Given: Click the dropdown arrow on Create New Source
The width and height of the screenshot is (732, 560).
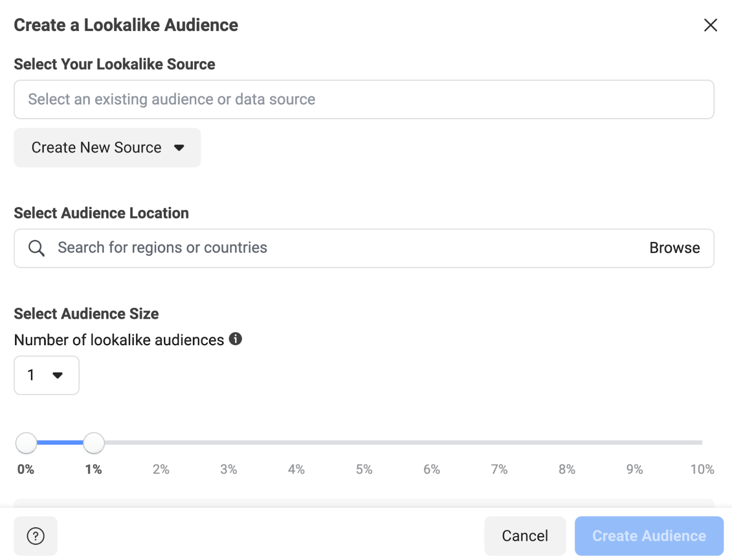Looking at the screenshot, I should (179, 148).
